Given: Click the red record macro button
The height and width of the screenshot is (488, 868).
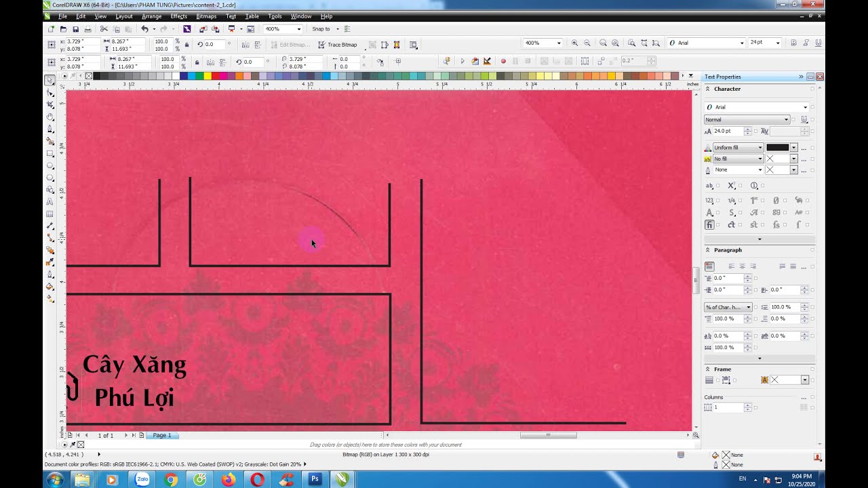Looking at the screenshot, I should pos(503,61).
